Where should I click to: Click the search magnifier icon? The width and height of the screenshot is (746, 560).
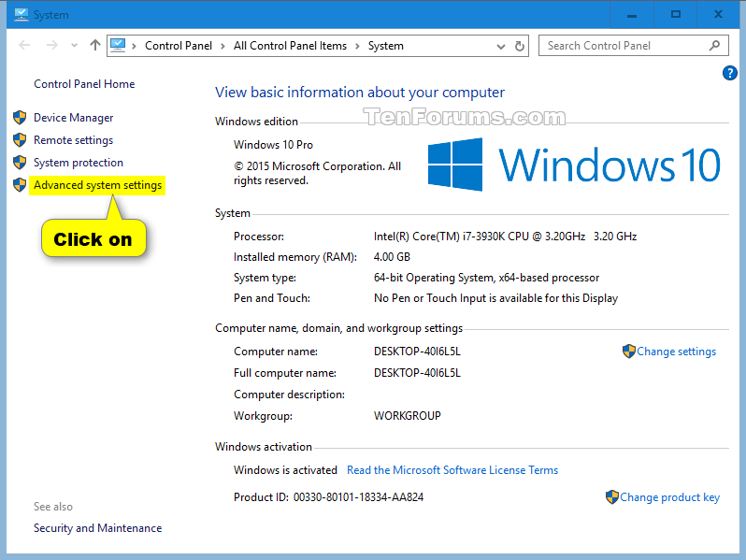[714, 46]
